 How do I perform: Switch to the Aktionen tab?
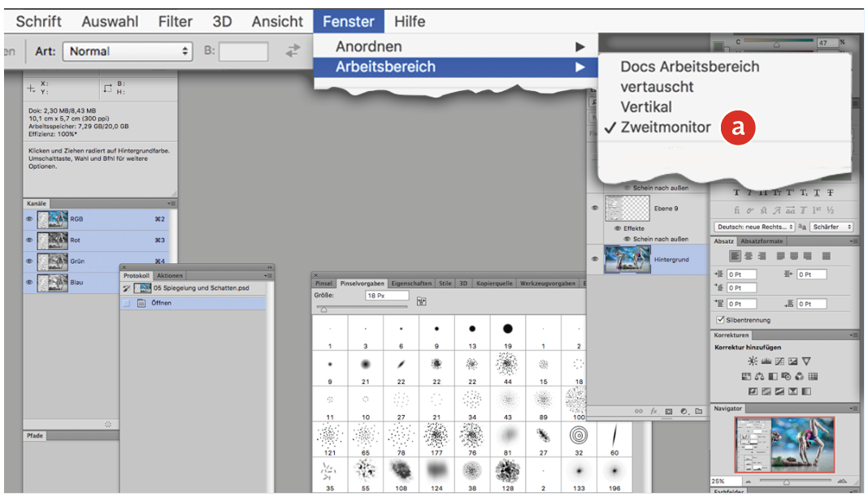click(169, 275)
